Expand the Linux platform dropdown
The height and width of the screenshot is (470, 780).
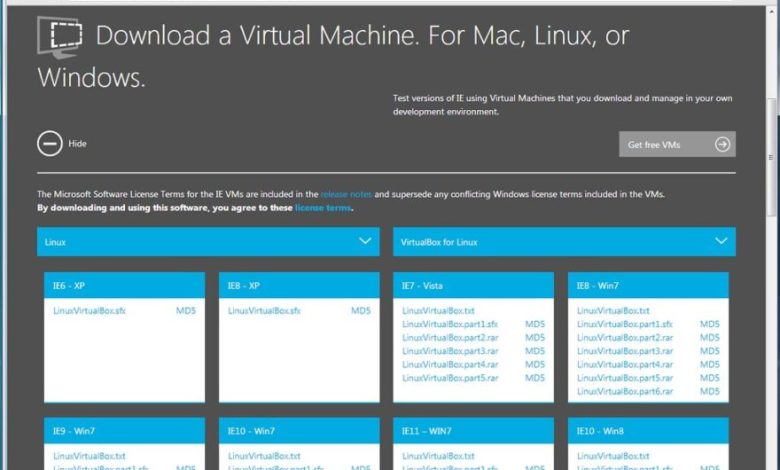(x=208, y=242)
